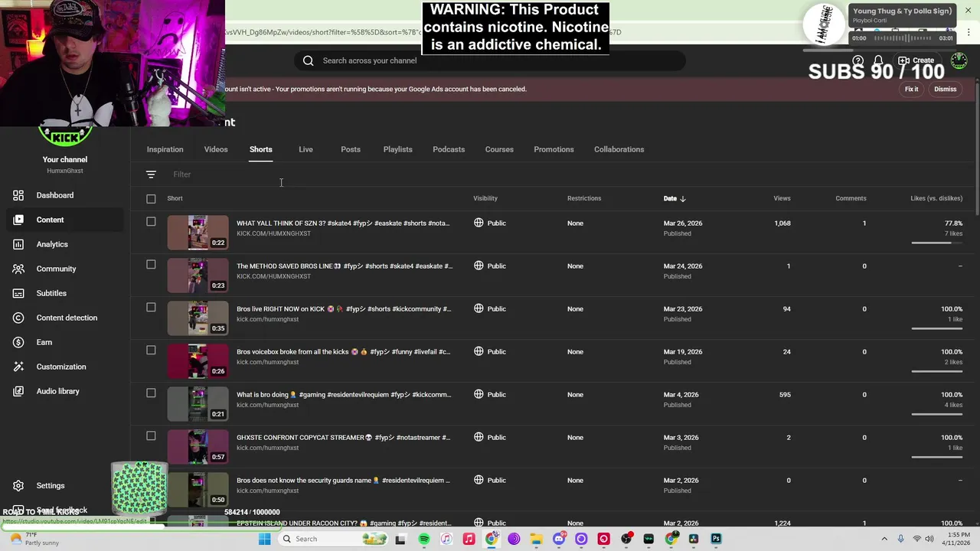Screen dimensions: 980x551
Task: Switch to the Playlists tab
Action: coord(397,149)
